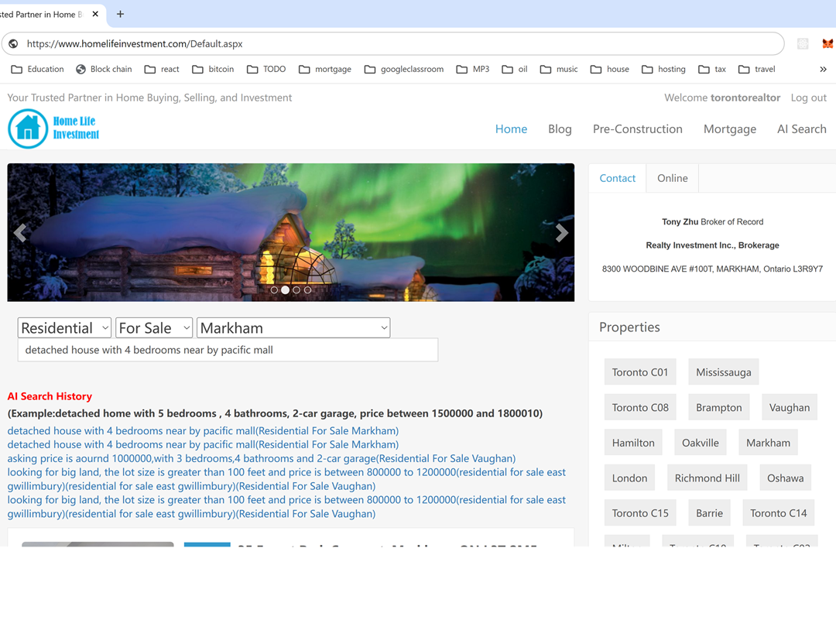Open the Block chain bookmark

coord(104,70)
